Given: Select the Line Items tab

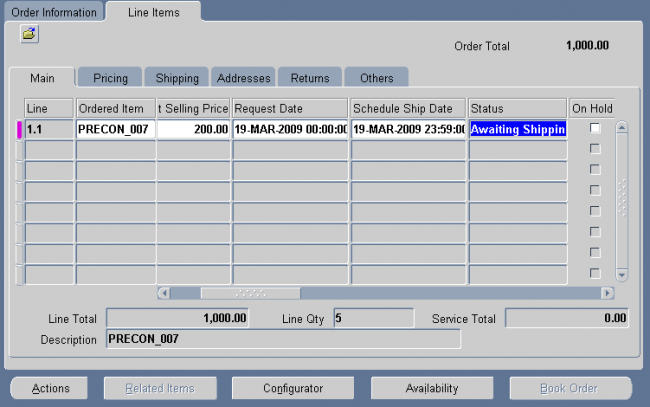Looking at the screenshot, I should (154, 12).
